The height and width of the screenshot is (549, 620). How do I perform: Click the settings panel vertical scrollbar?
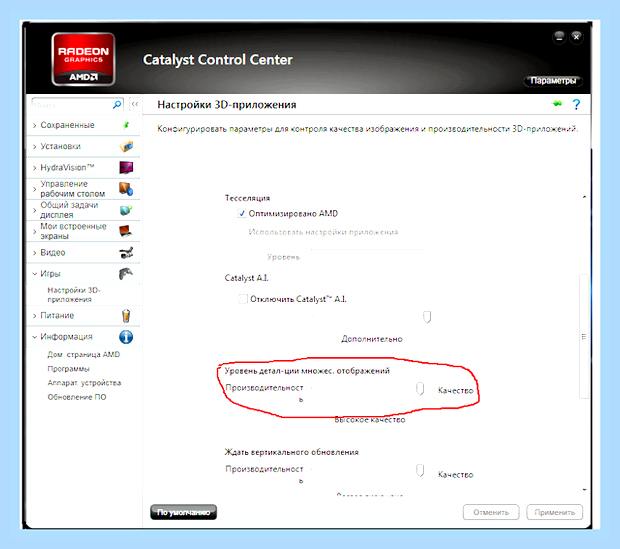[584, 336]
